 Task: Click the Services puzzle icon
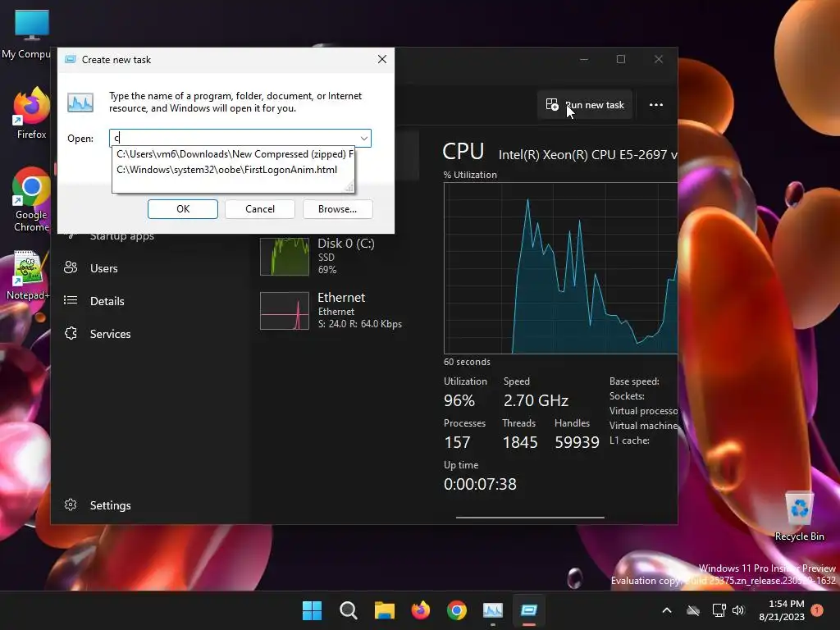click(x=71, y=333)
